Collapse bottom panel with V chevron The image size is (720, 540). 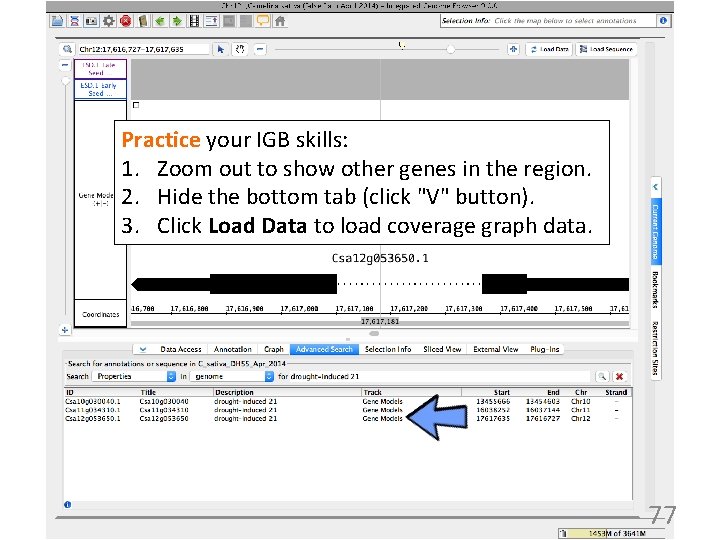point(143,349)
